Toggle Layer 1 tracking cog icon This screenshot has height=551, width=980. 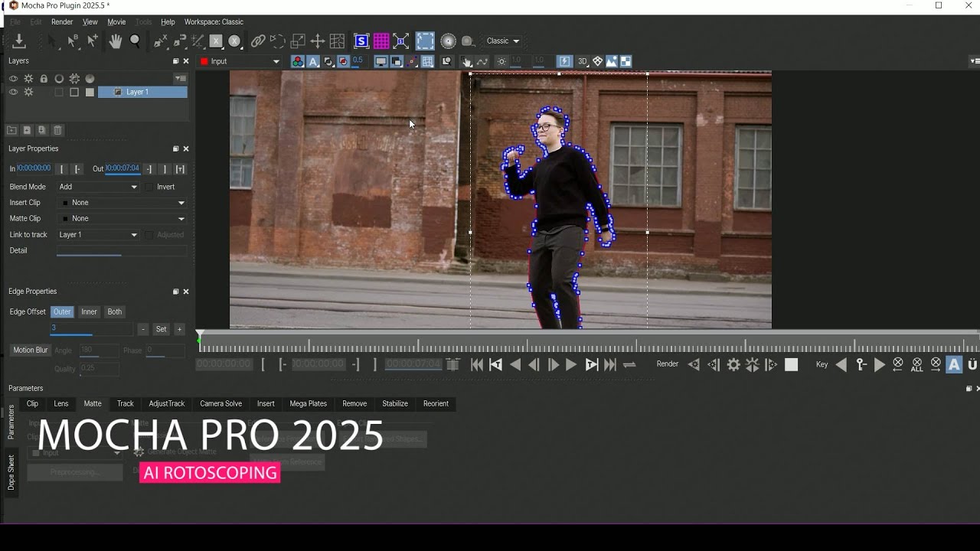point(28,93)
